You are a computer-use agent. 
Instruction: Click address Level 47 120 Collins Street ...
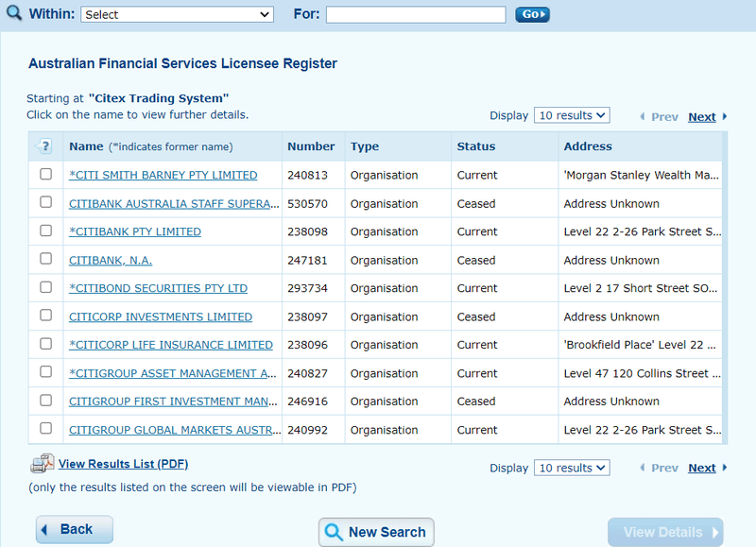click(x=643, y=373)
